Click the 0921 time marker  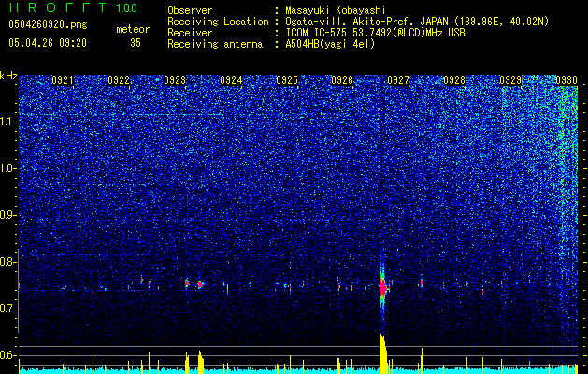(63, 80)
